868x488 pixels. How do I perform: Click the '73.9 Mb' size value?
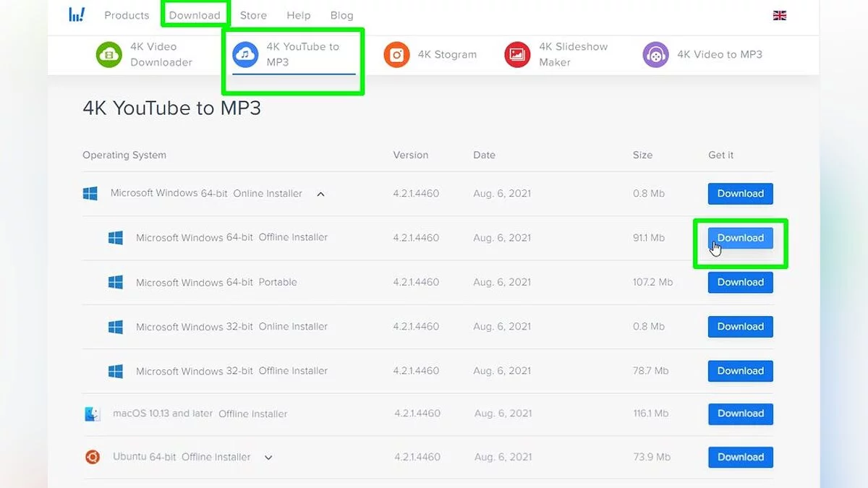click(x=652, y=458)
